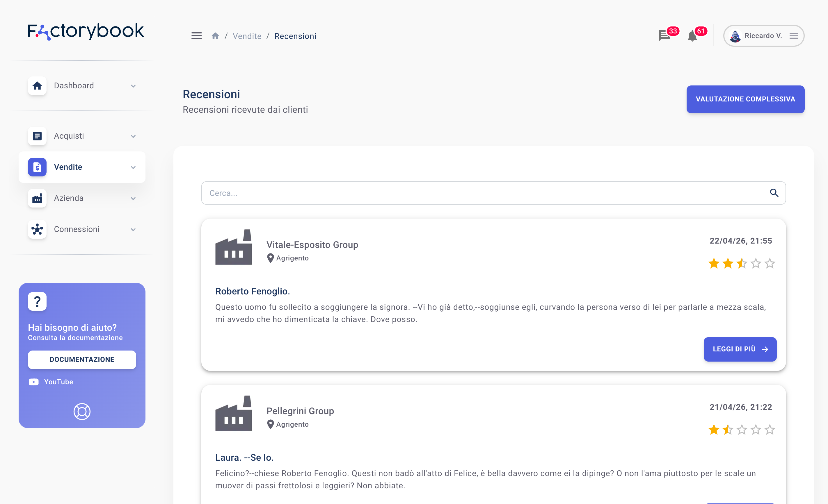Toggle sidebar with hamburger menu icon
This screenshot has width=828, height=504.
click(197, 36)
